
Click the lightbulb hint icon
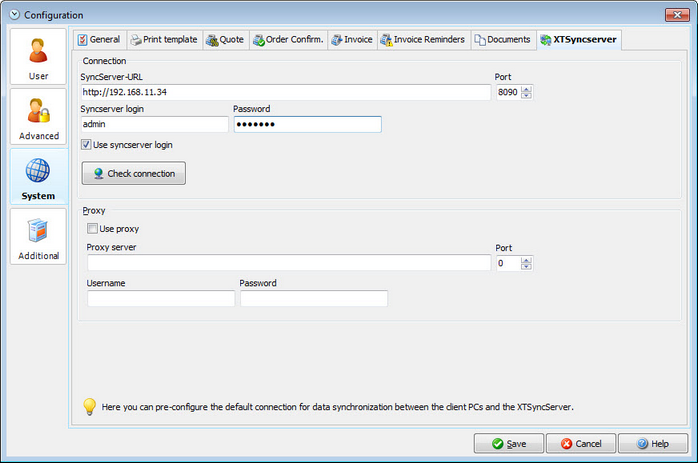point(89,406)
